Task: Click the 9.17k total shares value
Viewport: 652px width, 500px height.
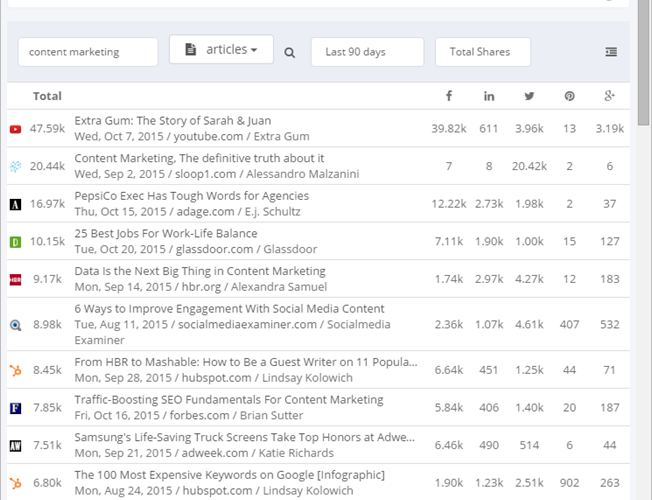Action: click(47, 279)
